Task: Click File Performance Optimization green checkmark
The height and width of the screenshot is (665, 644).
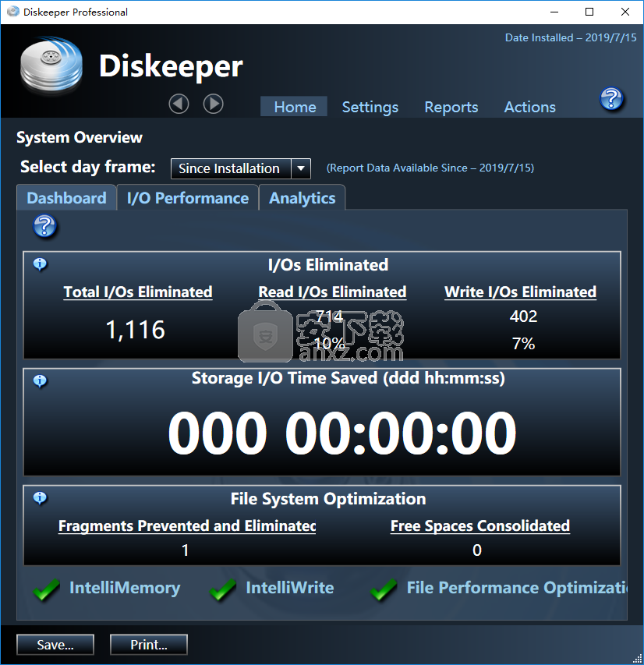Action: tap(384, 589)
